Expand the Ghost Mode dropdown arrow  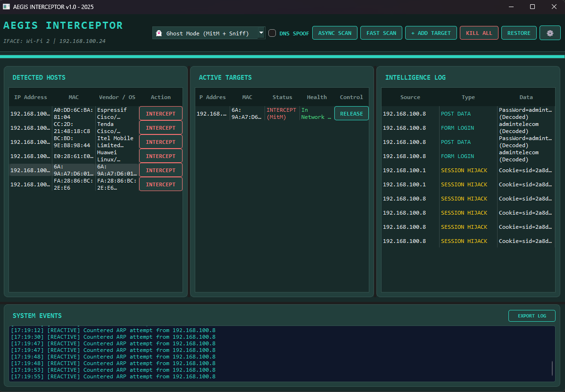pyautogui.click(x=261, y=33)
